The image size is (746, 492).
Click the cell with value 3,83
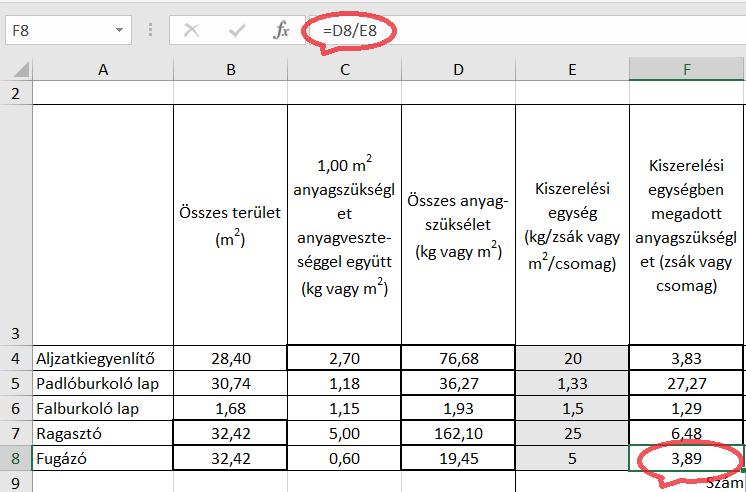click(x=687, y=358)
